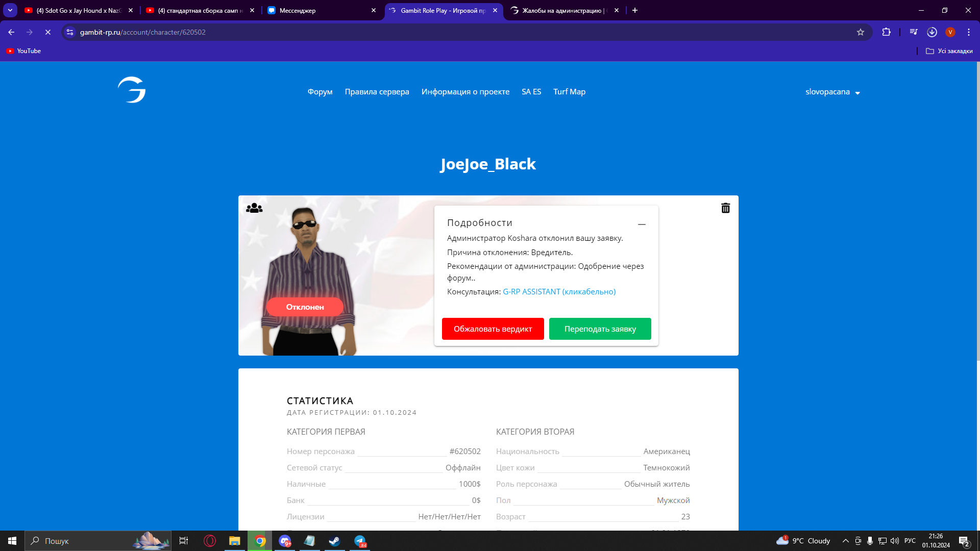
Task: Click the Turf Map navigation link
Action: coord(569,92)
